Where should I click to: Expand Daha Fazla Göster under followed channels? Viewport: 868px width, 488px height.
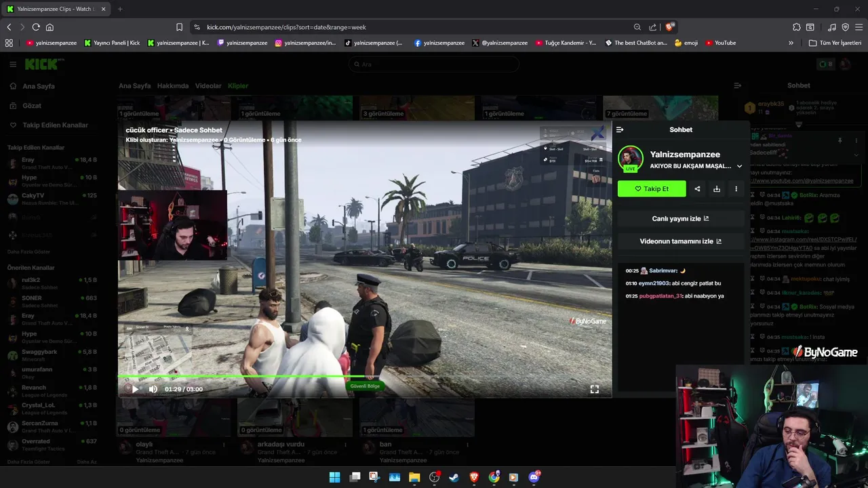[x=28, y=251]
